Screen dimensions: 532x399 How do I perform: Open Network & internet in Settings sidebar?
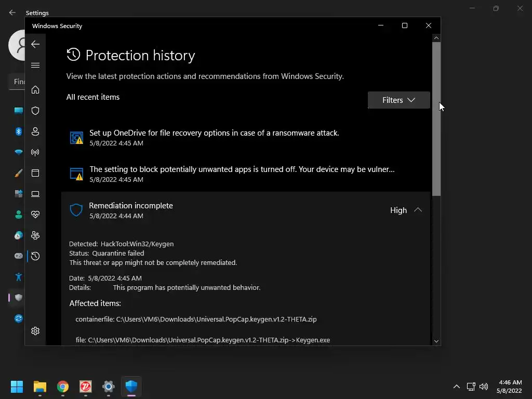coord(19,152)
